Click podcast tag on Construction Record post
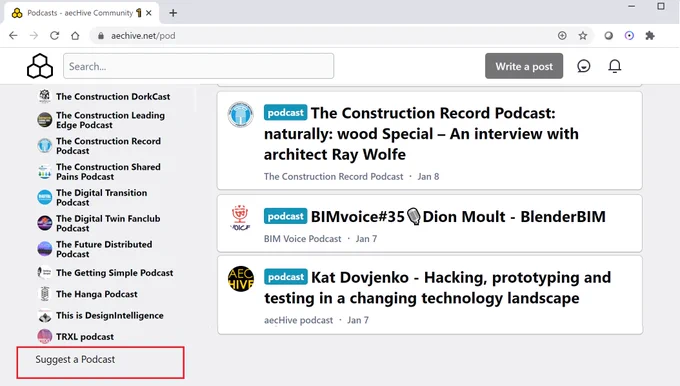 [x=285, y=113]
